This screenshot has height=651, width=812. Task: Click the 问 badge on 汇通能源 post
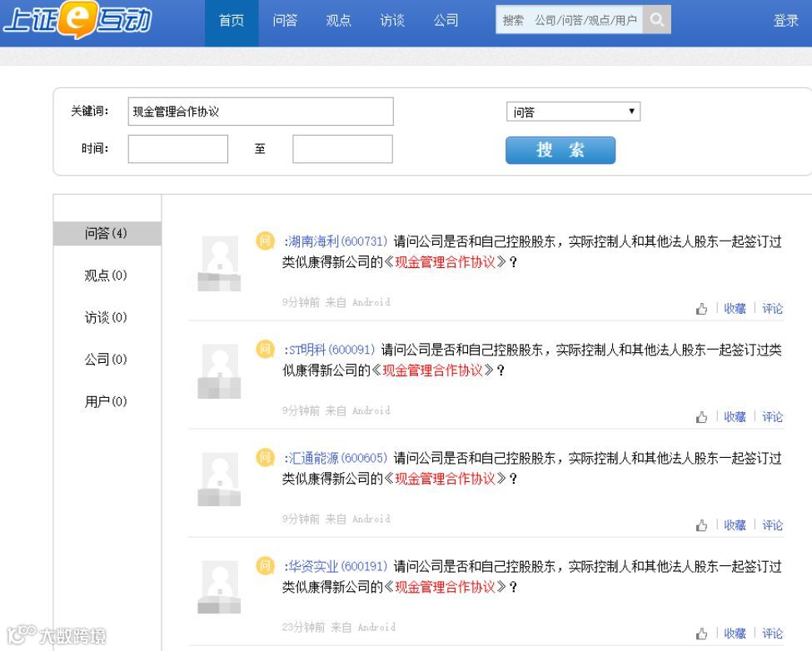point(265,458)
